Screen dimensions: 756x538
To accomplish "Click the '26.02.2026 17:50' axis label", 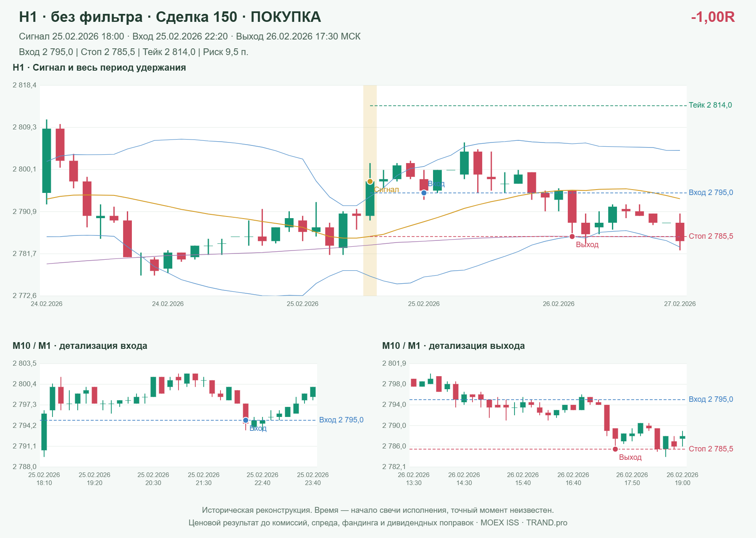I will [632, 479].
